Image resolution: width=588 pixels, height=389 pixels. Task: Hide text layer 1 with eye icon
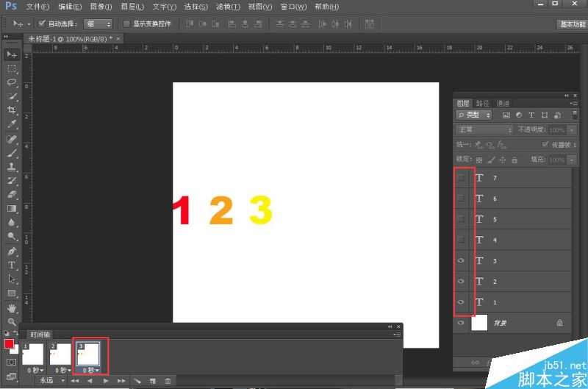462,302
